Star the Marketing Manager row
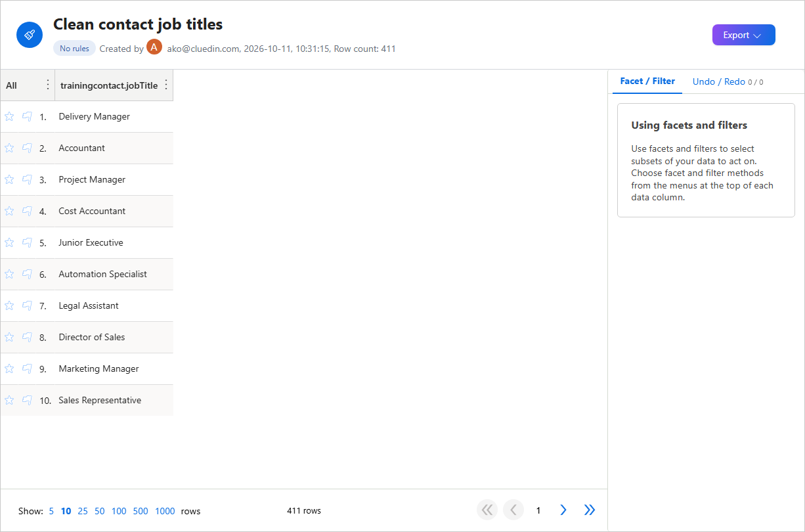This screenshot has width=805, height=532. tap(9, 368)
